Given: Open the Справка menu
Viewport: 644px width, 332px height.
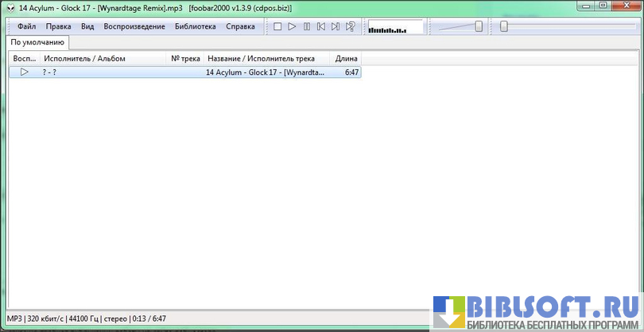Looking at the screenshot, I should pos(240,26).
